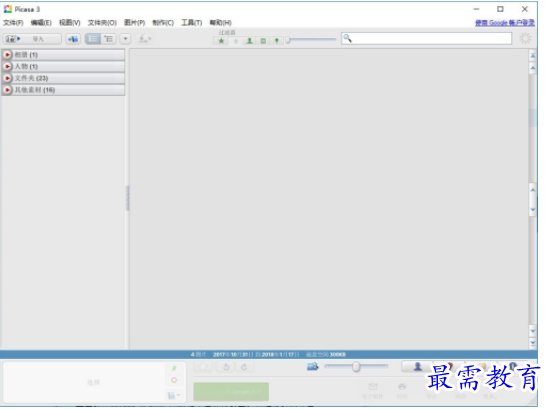
Task: Switch to tree folder structure view
Action: pos(109,39)
